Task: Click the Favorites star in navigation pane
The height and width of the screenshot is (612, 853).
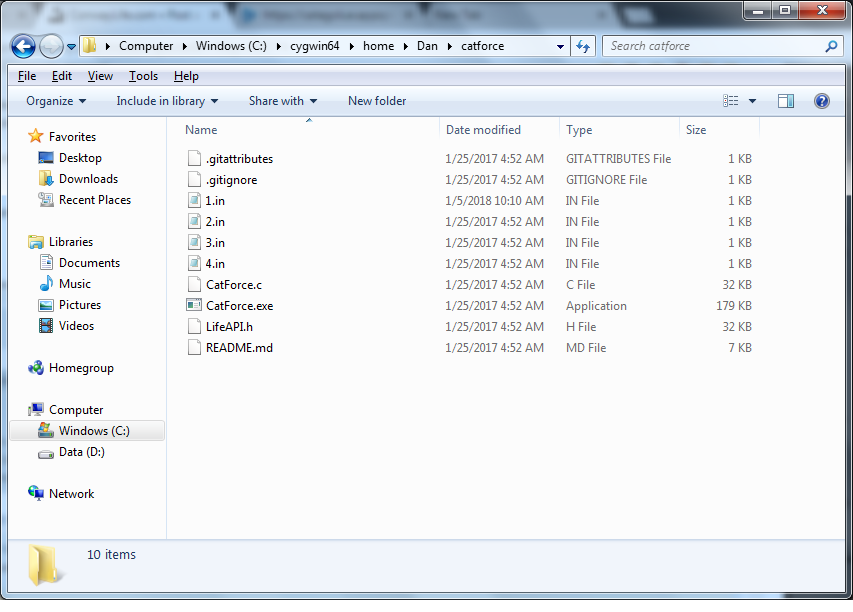Action: [35, 136]
